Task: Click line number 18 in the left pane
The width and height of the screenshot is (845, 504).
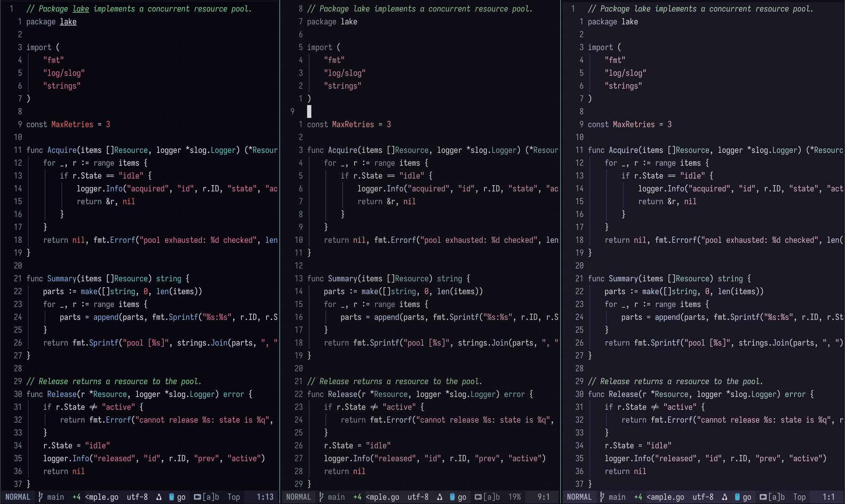Action: (x=18, y=240)
